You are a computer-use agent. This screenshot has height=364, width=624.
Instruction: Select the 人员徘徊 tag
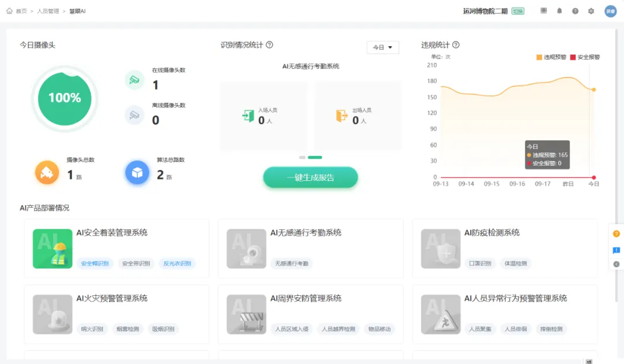coord(516,329)
